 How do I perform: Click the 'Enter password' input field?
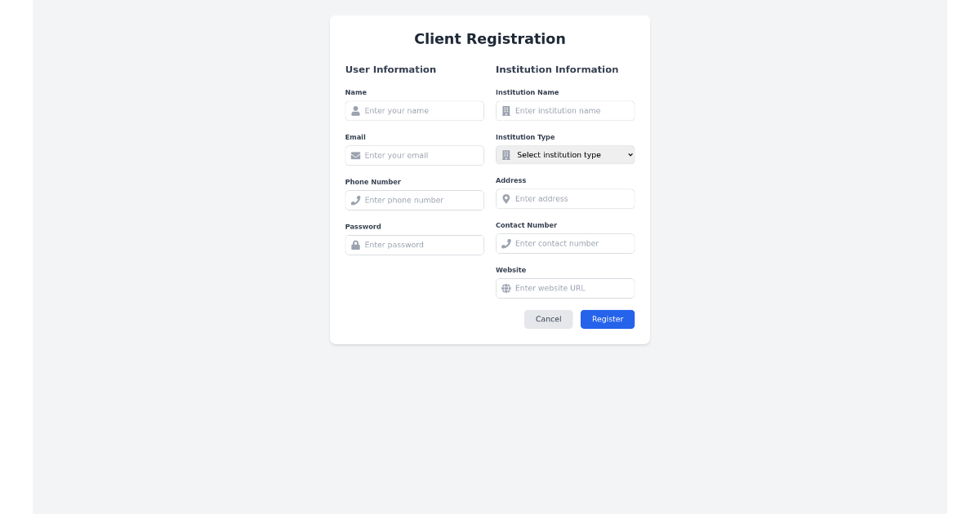(x=416, y=245)
